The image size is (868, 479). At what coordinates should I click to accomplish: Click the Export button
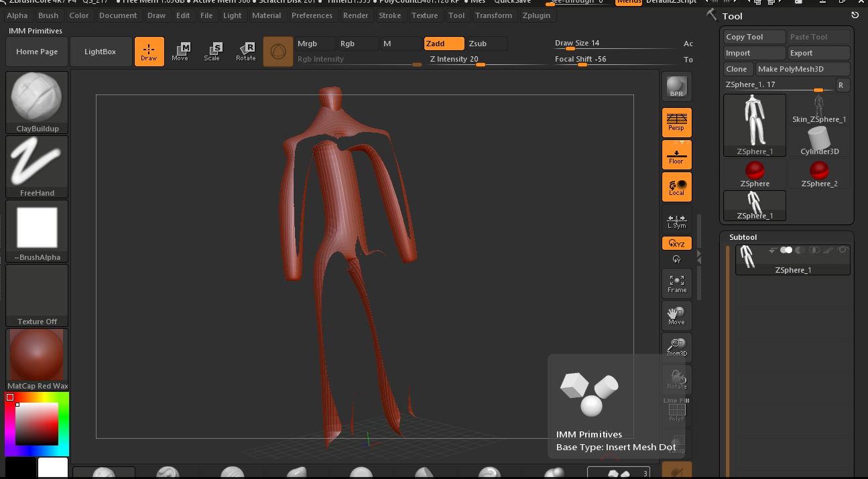(x=819, y=53)
